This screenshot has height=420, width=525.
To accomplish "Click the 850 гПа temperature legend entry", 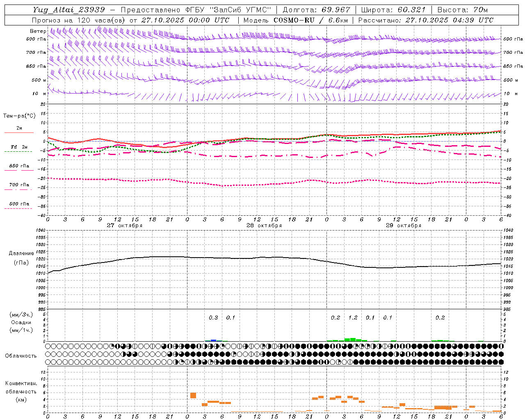I will pos(19,166).
